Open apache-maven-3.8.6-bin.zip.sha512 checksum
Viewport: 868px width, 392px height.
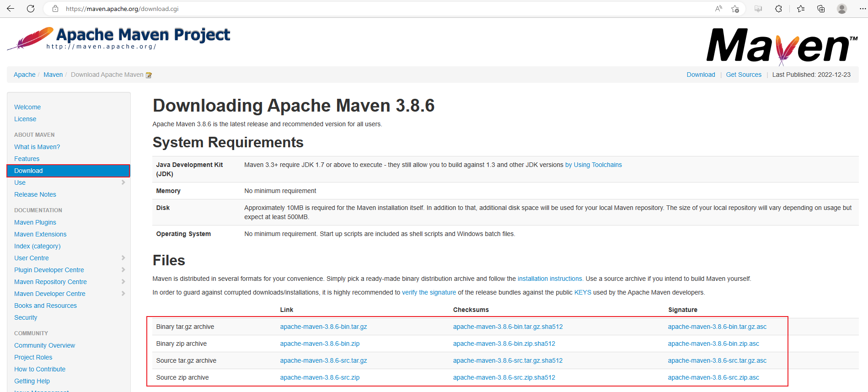pyautogui.click(x=504, y=344)
